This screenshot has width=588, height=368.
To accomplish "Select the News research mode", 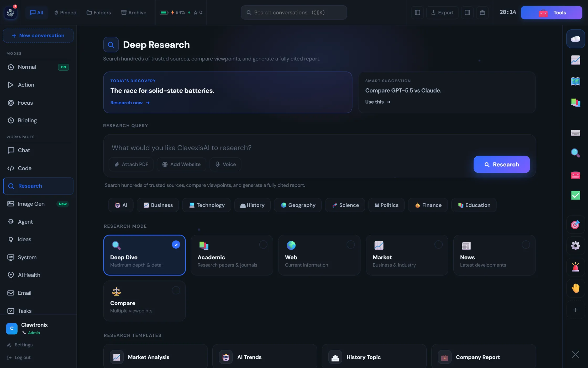I will [494, 255].
